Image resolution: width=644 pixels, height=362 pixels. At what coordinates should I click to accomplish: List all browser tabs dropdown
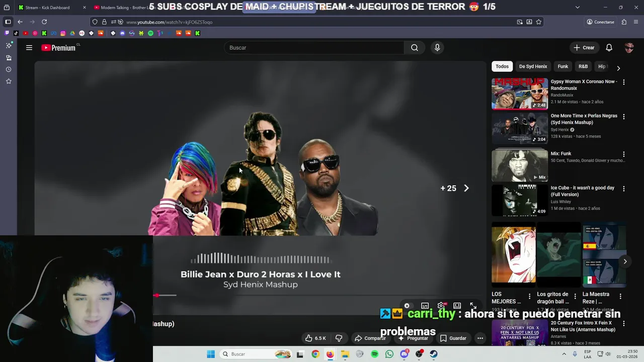577,8
